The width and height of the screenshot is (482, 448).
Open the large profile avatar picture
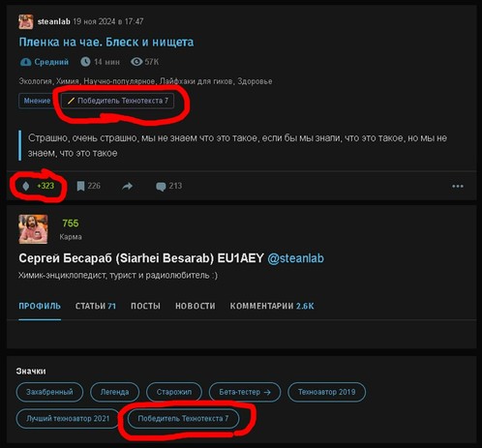click(x=33, y=229)
